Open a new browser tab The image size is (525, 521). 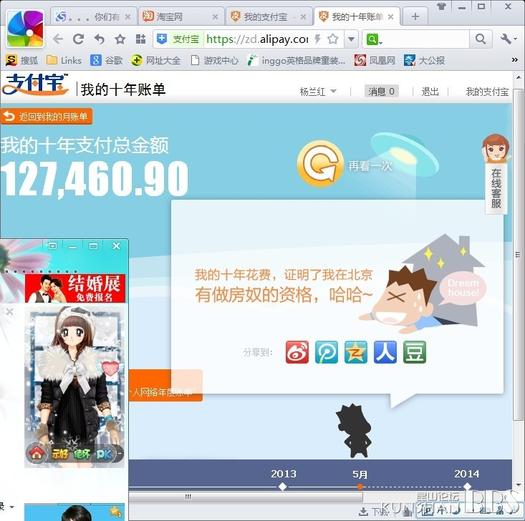415,16
